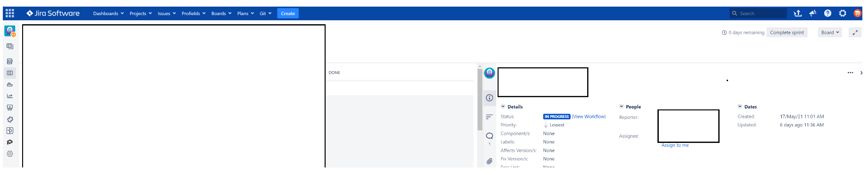868x175 pixels.
Task: Open the Projects menu
Action: 140,13
